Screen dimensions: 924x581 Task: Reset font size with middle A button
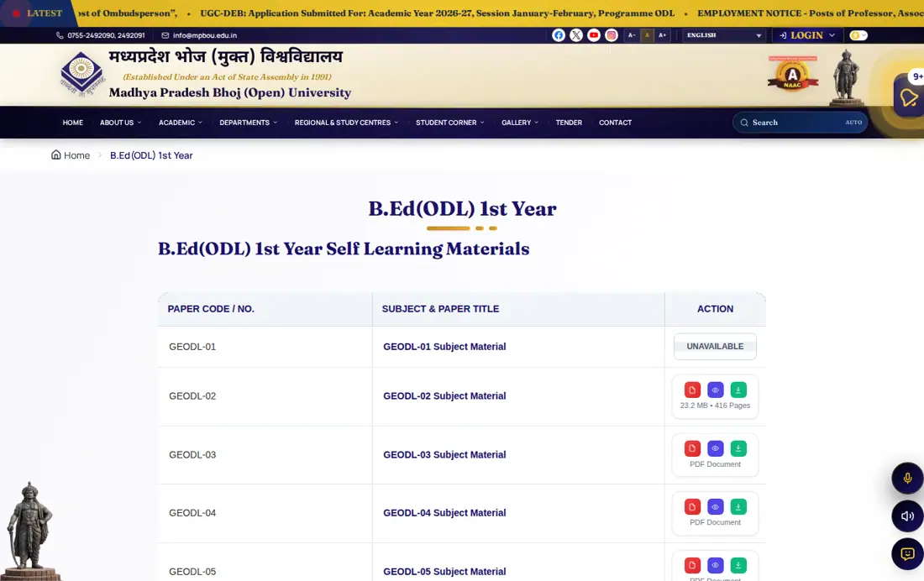(647, 35)
